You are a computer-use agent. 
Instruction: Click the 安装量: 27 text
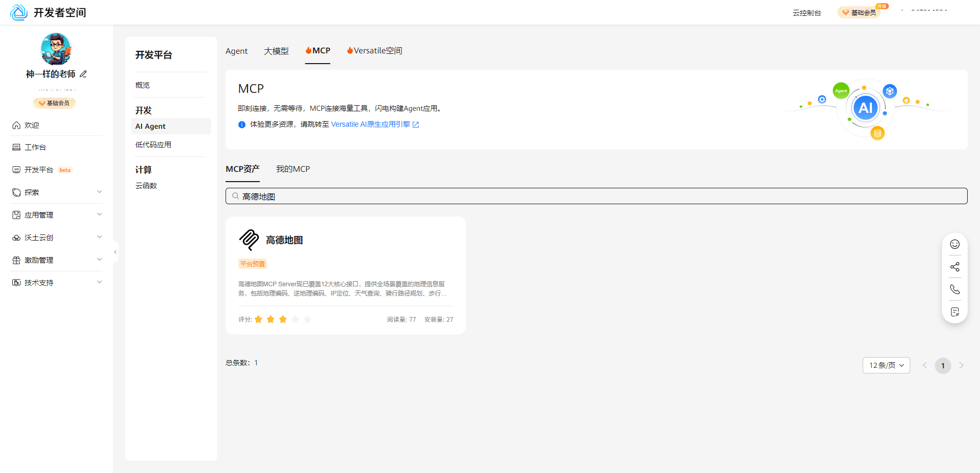point(439,320)
